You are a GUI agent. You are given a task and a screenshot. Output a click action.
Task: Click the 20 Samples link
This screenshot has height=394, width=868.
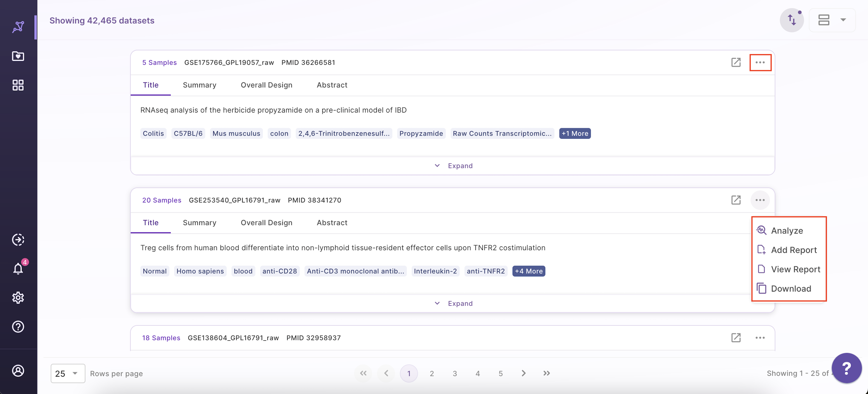coord(162,200)
